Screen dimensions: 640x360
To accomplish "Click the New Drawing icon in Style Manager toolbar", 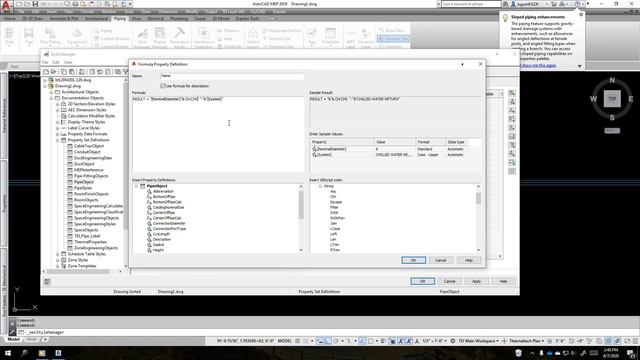I will [46, 72].
